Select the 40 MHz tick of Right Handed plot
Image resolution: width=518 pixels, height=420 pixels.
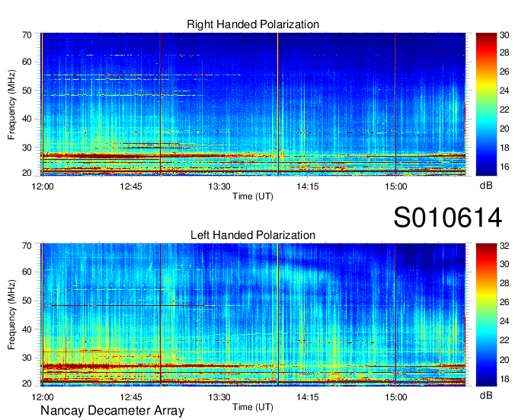pyautogui.click(x=27, y=119)
